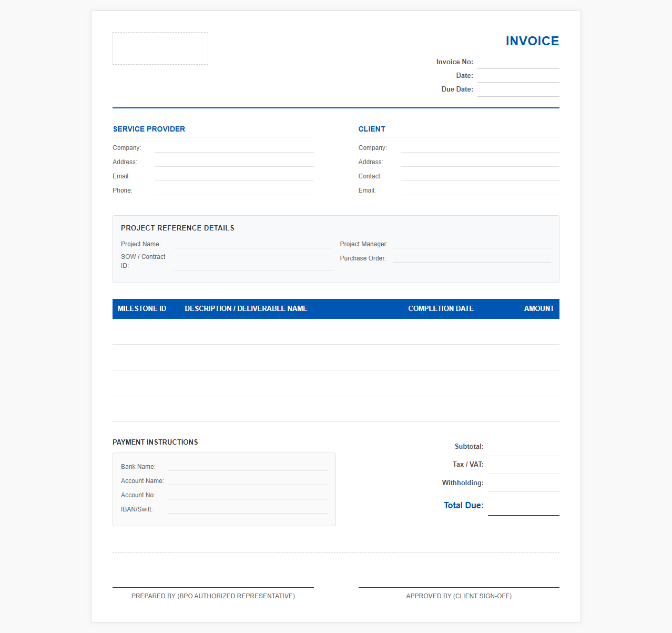Click the Prepared By signature line

(x=213, y=587)
